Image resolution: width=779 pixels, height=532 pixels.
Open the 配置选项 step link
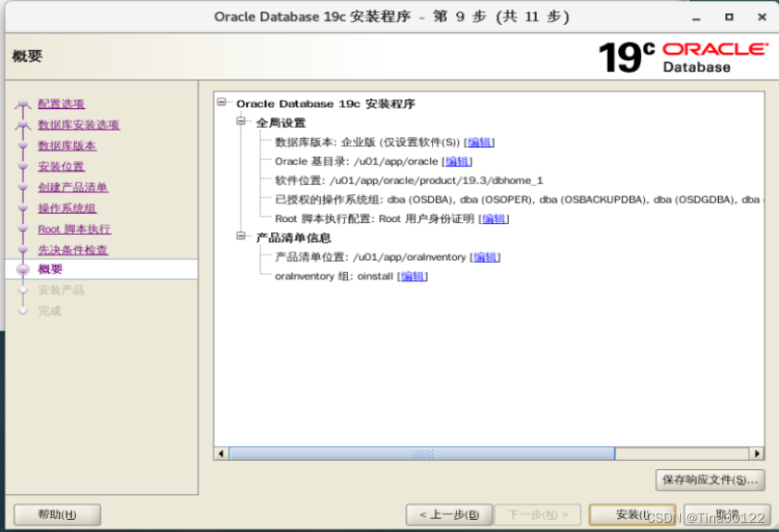point(61,104)
